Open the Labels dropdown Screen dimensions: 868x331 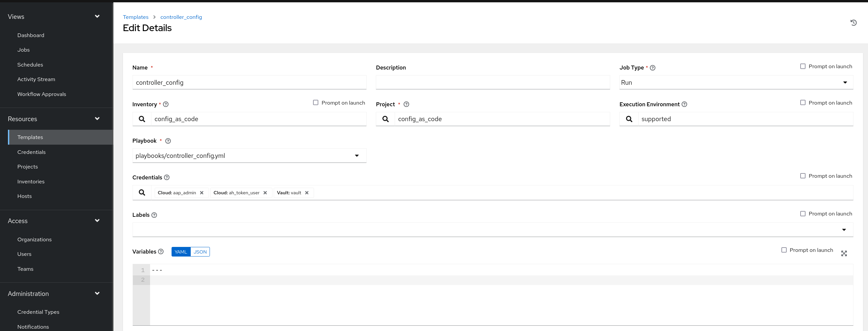click(x=493, y=230)
